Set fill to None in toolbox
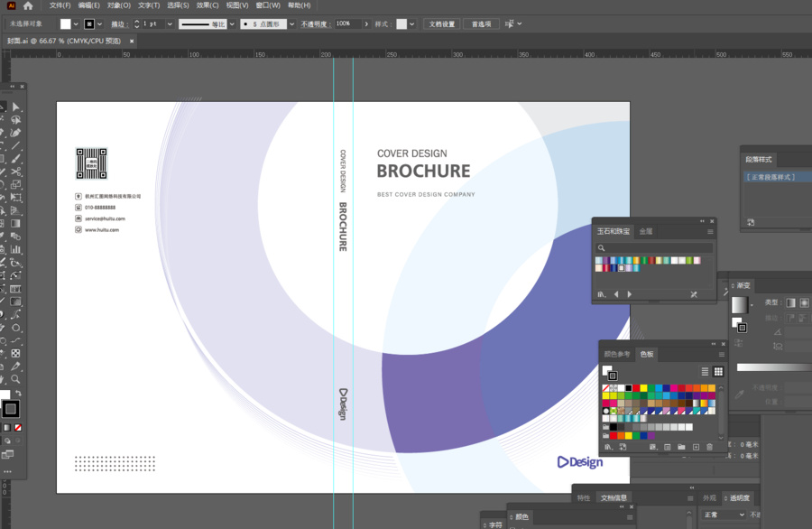The image size is (812, 529). pyautogui.click(x=18, y=428)
